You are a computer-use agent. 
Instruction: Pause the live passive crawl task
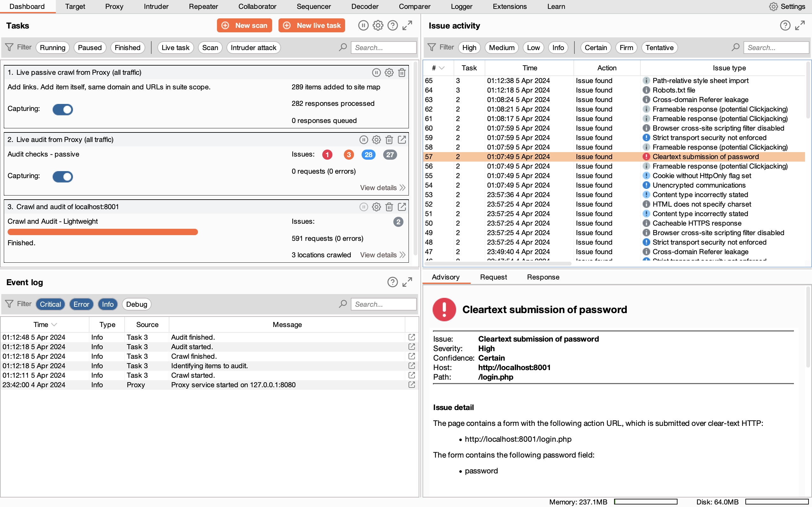click(x=376, y=73)
